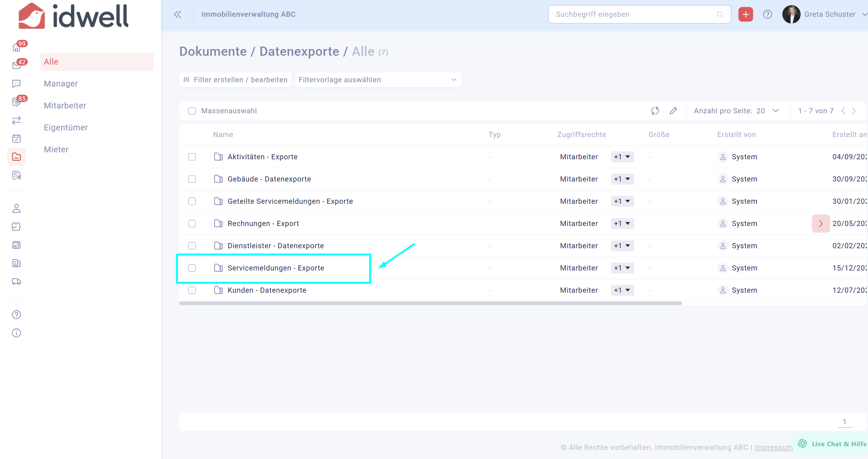Select the Rechnungen - Export row checkbox
Image resolution: width=868 pixels, height=459 pixels.
coord(192,224)
